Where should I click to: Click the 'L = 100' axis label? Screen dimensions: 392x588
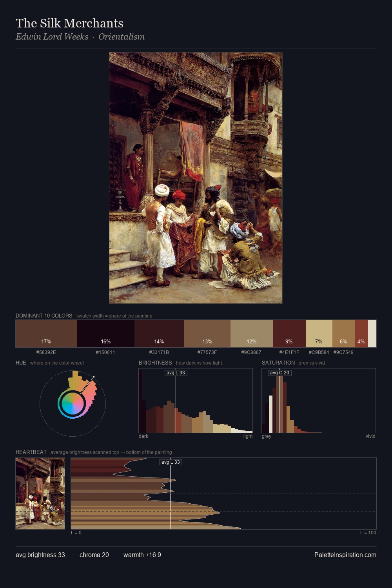click(x=368, y=533)
